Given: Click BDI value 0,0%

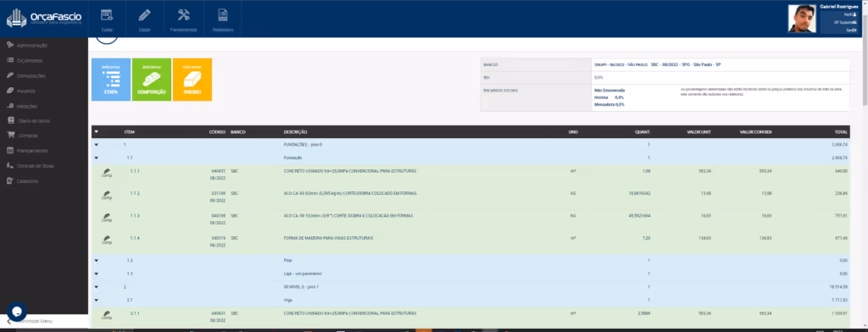Looking at the screenshot, I should tap(598, 77).
